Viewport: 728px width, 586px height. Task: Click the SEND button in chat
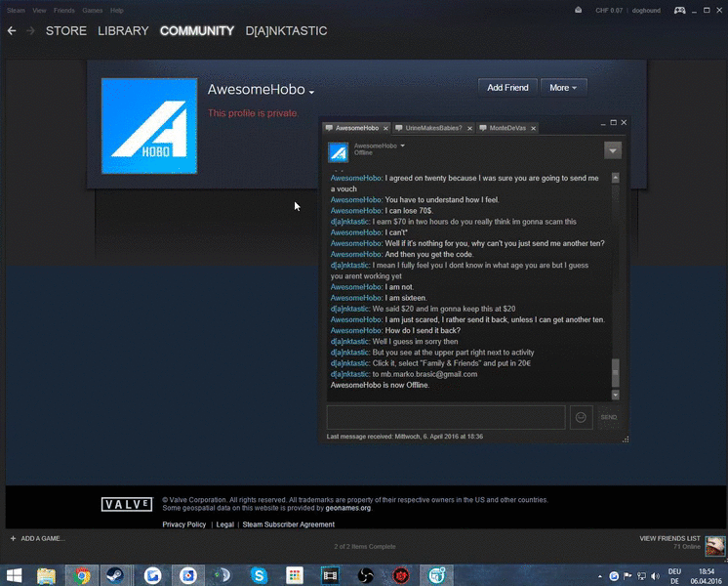point(608,417)
